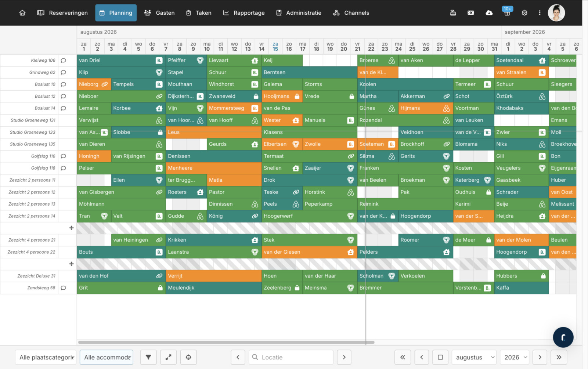This screenshot has height=369, width=588.
Task: Open the augustus month dropdown
Action: pos(475,357)
